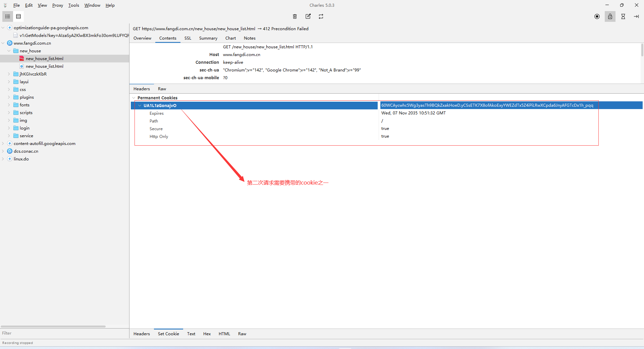Image resolution: width=644 pixels, height=349 pixels.
Task: Collapse the UA1L1zGonajvO cookie row
Action: [140, 106]
